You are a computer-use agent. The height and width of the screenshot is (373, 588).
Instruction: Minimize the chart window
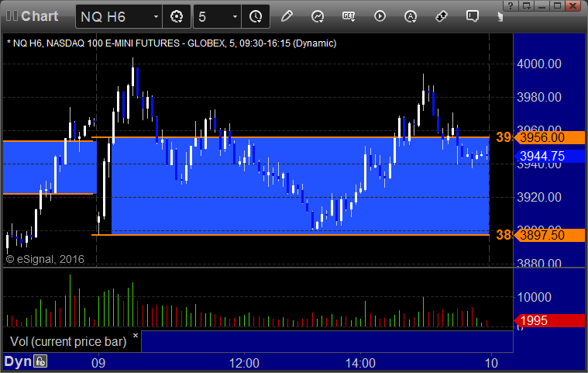pyautogui.click(x=542, y=5)
